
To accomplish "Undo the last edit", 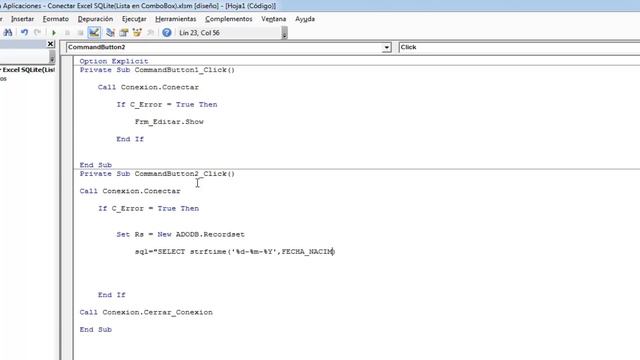I will pyautogui.click(x=24, y=33).
